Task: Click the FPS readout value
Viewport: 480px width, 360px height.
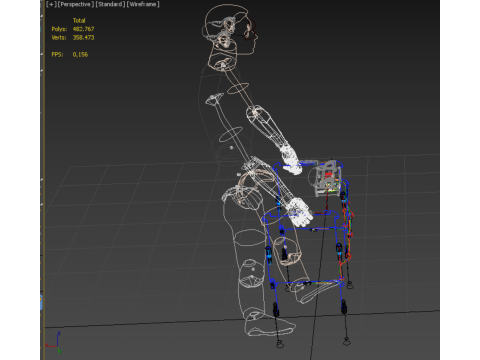Action: pyautogui.click(x=80, y=54)
